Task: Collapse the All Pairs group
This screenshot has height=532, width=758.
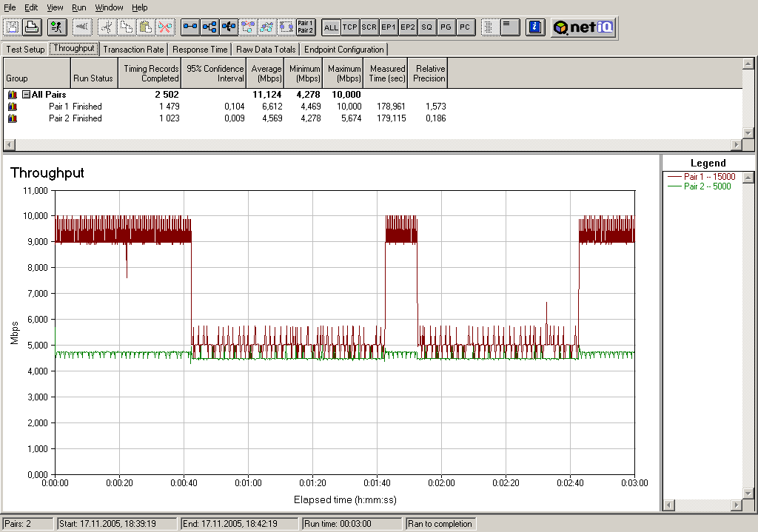Action: click(x=26, y=95)
